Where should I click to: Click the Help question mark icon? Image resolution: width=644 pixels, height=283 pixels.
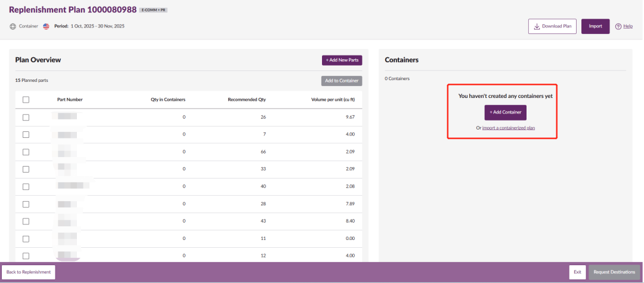618,26
